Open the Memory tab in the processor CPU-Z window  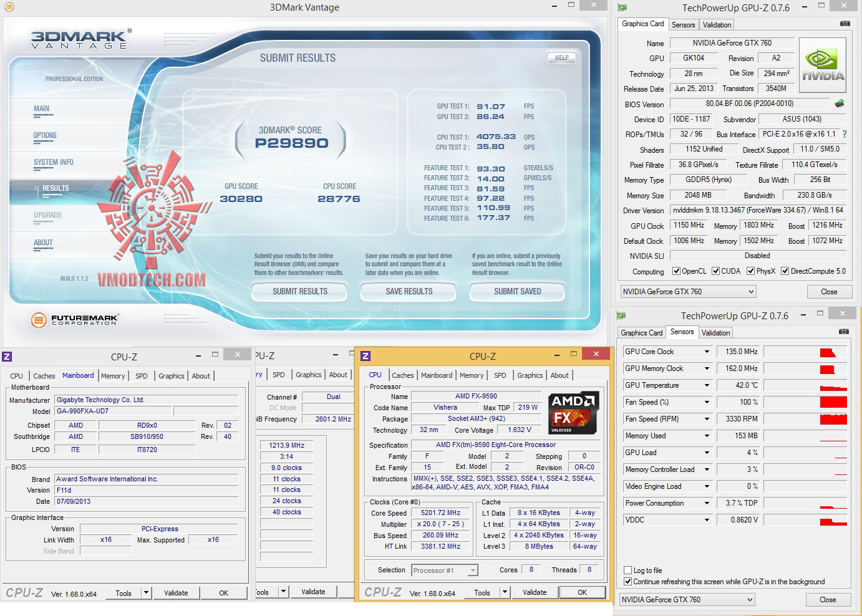(x=472, y=375)
